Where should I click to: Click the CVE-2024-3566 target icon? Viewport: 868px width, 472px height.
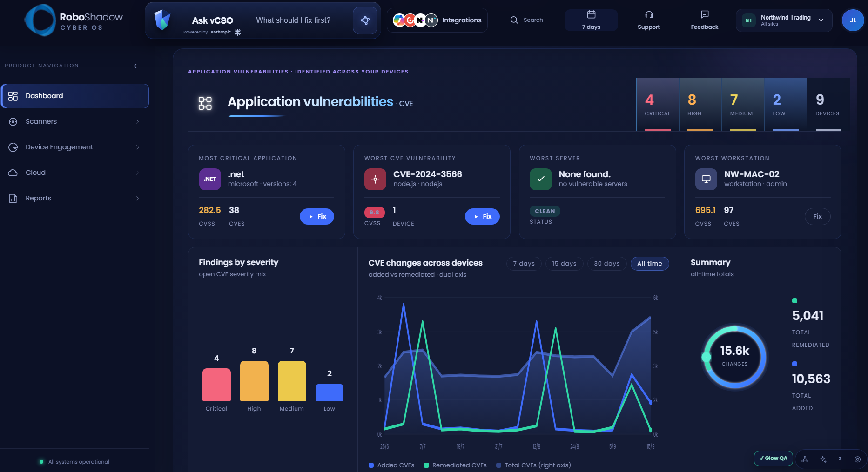coord(375,179)
